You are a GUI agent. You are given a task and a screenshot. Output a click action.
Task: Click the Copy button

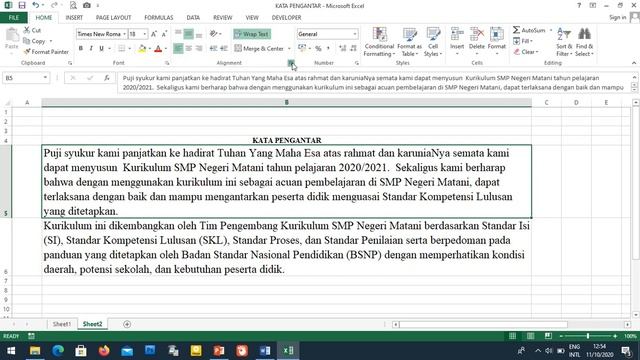coord(35,41)
